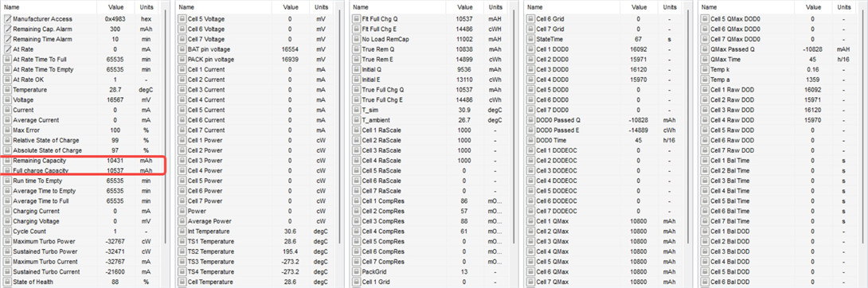The width and height of the screenshot is (868, 288).
Task: Click the Sustained Turbo Power value -32471
Action: click(x=115, y=251)
